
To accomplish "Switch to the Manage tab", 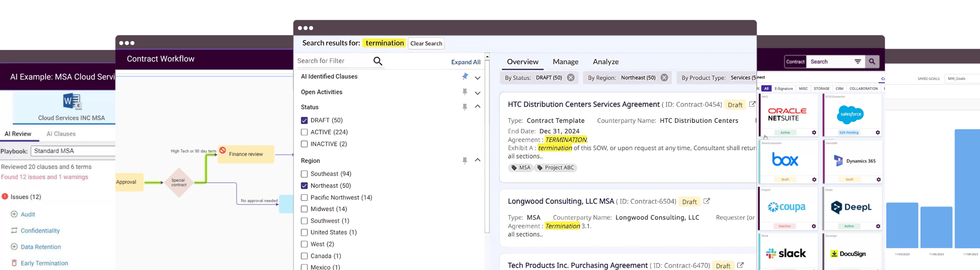I will [565, 62].
